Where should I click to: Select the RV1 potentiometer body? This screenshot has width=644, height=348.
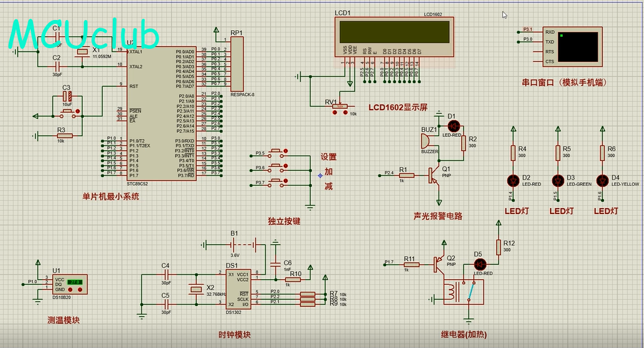[340, 106]
